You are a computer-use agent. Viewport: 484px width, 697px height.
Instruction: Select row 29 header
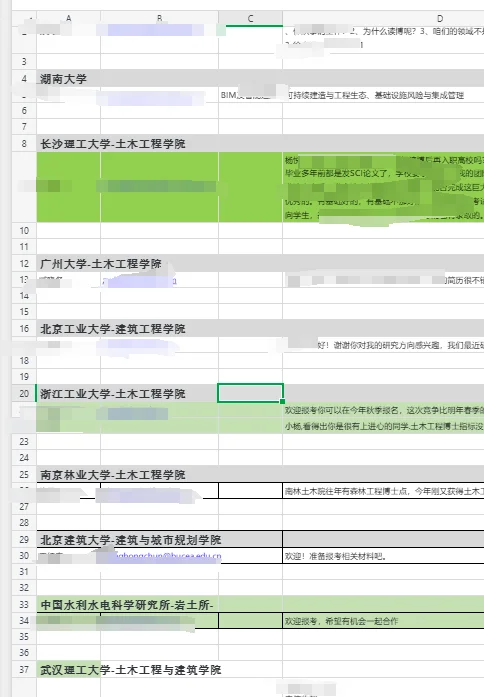tap(24, 539)
